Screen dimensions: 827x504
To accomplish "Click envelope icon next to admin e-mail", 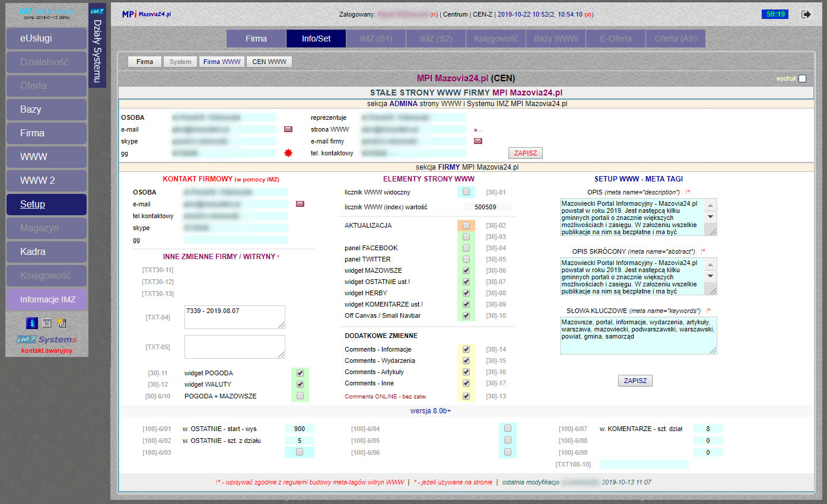I will 288,129.
